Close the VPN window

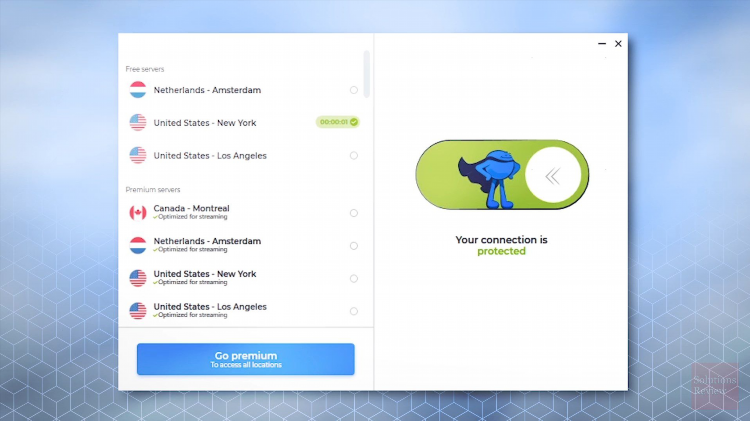[618, 44]
